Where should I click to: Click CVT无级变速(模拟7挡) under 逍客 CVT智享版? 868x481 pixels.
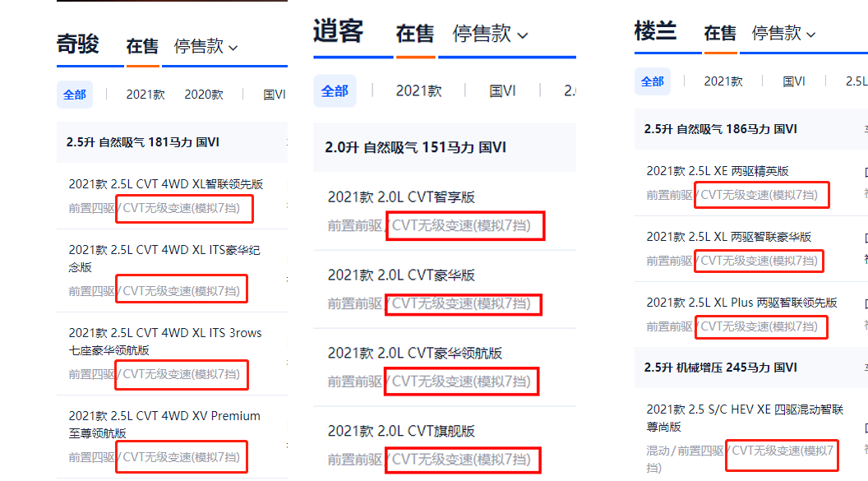(461, 225)
